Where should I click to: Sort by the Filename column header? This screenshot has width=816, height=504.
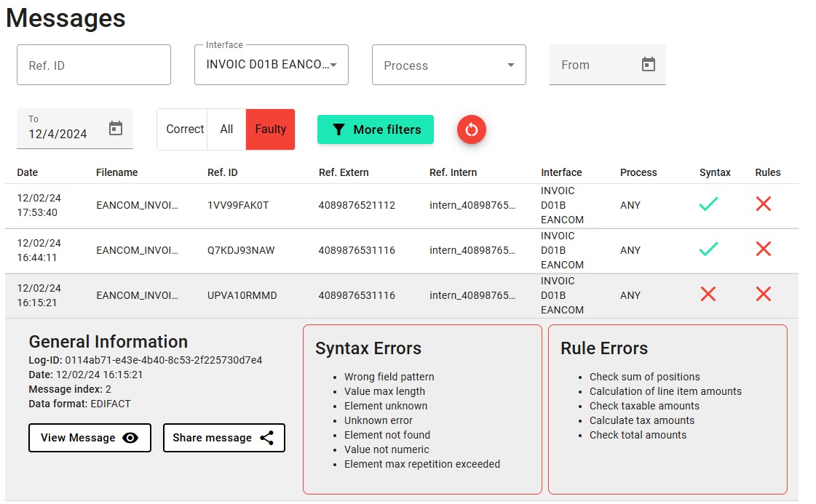[116, 172]
